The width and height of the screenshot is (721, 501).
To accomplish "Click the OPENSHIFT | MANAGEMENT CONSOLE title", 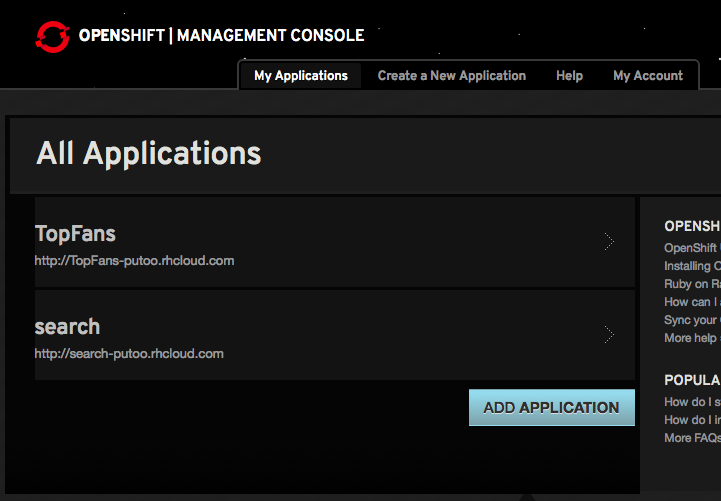I will pyautogui.click(x=221, y=35).
